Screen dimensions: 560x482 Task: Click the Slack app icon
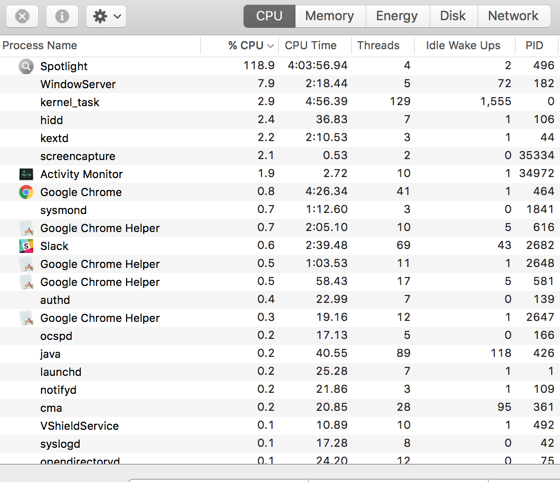click(26, 246)
